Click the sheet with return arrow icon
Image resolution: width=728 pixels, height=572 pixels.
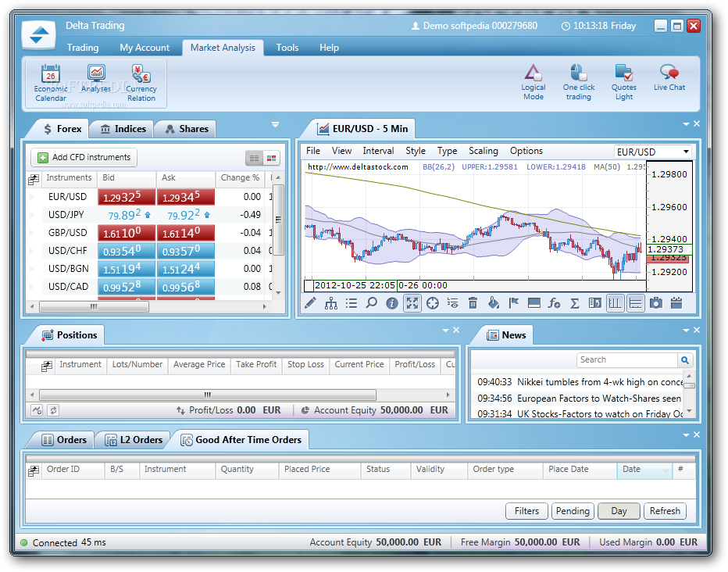594,303
